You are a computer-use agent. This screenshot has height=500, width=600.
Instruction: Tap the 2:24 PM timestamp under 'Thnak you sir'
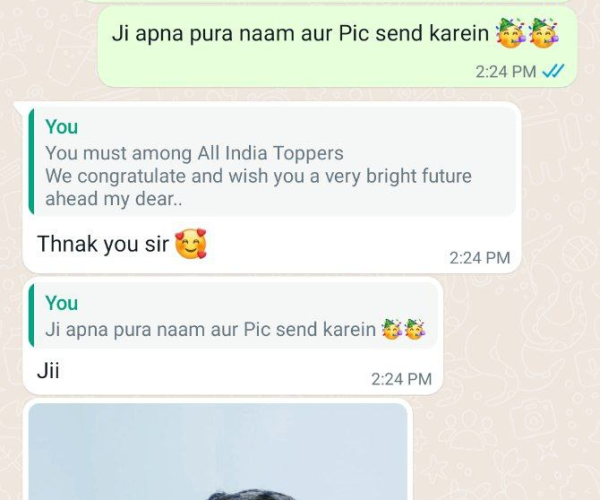pos(479,258)
